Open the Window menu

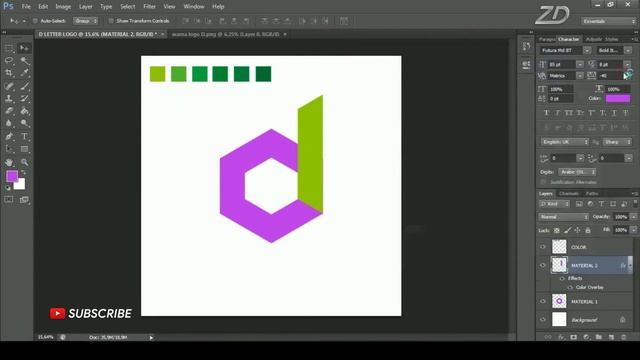pos(193,7)
